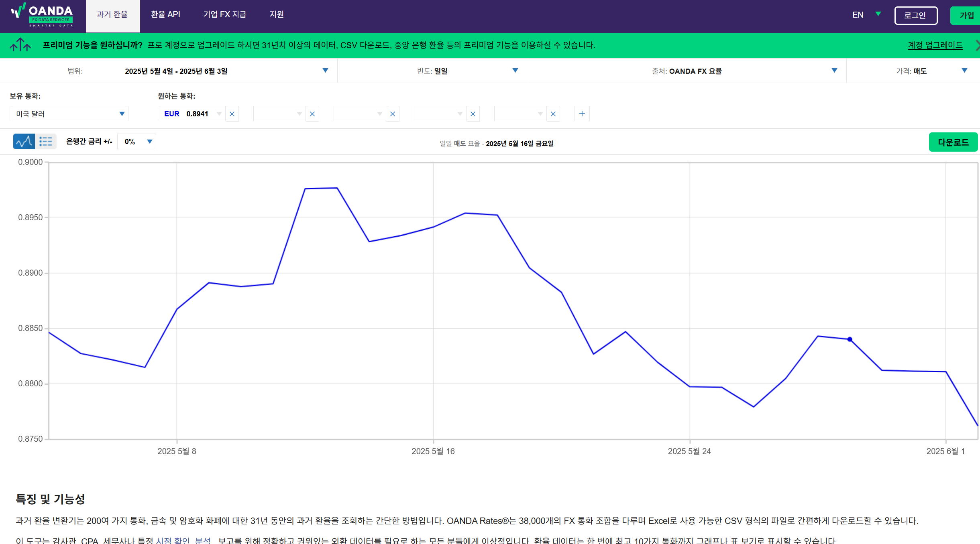Open the 환율 API menu item
The width and height of the screenshot is (980, 544).
[165, 15]
